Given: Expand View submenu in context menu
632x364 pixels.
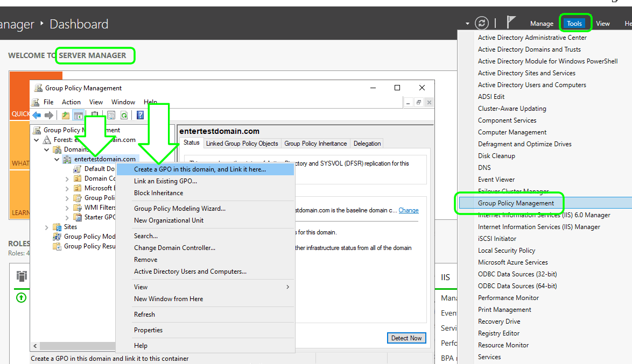Looking at the screenshot, I should click(x=287, y=287).
